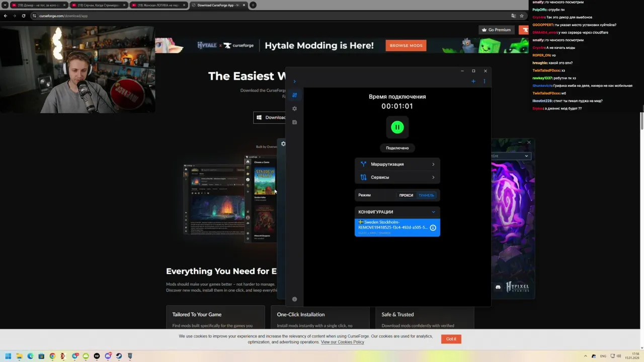Switch to the Случаи, Когда Стримеры tab

click(98, 5)
